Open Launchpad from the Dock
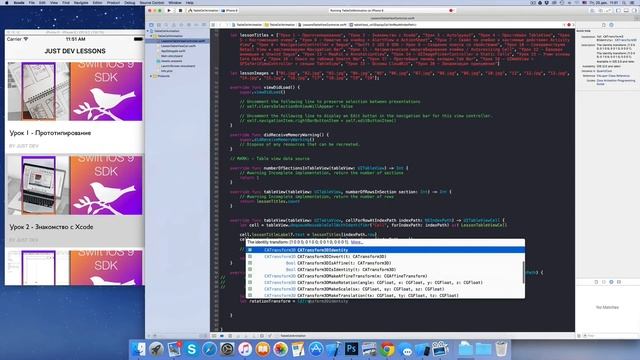This screenshot has width=640, height=360. (156, 349)
